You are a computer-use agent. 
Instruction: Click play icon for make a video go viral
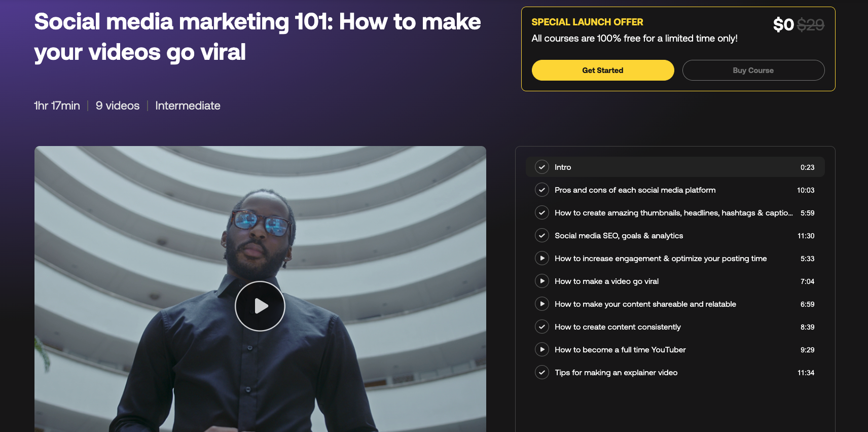[x=542, y=281]
